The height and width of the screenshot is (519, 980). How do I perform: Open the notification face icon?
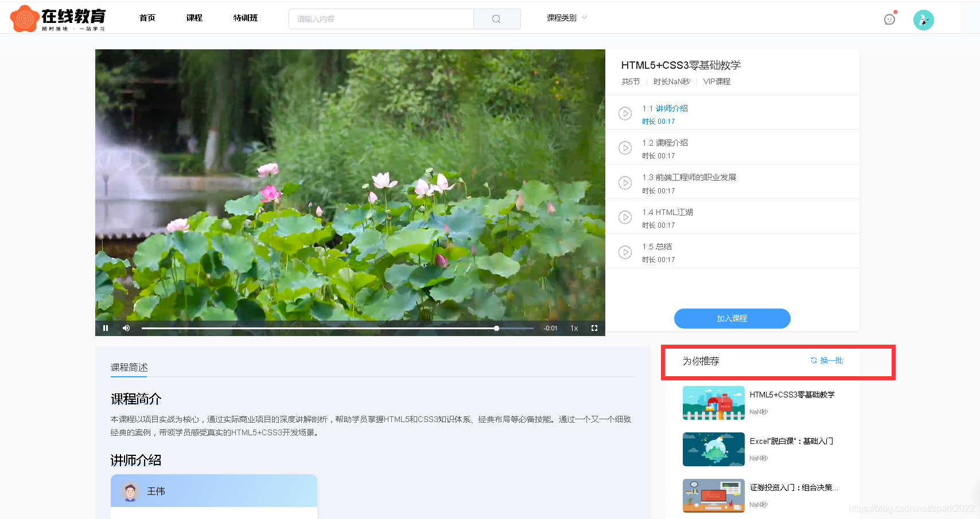[x=890, y=19]
